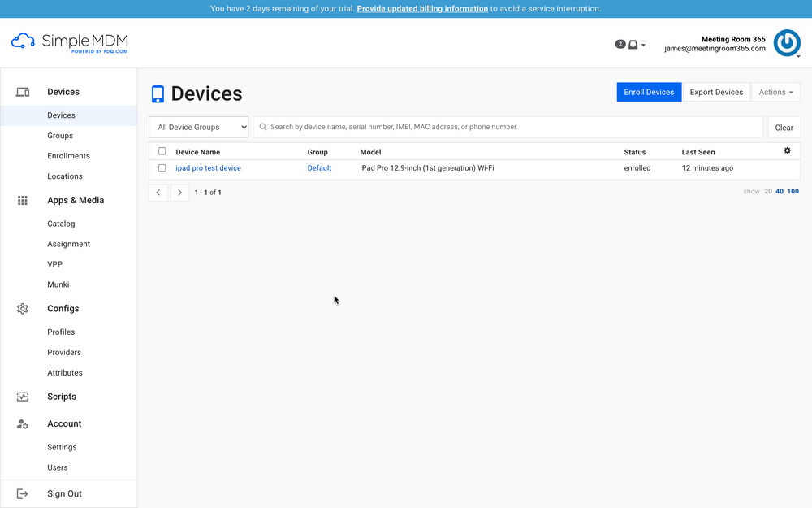This screenshot has height=508, width=812.
Task: Click the Apps & Media grid icon
Action: coord(22,200)
